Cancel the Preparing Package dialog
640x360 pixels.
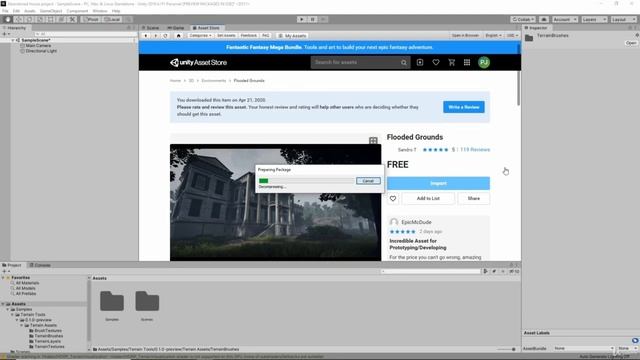368,181
